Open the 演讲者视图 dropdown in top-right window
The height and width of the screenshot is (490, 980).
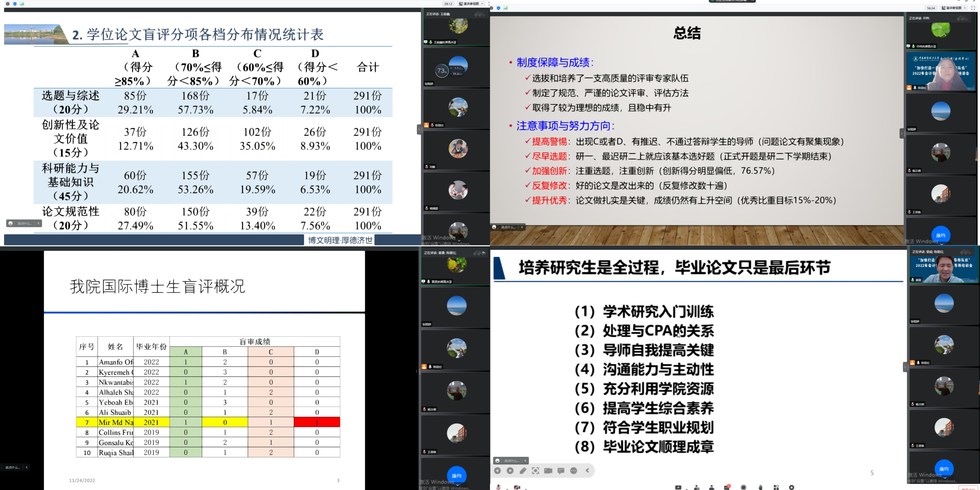(954, 8)
